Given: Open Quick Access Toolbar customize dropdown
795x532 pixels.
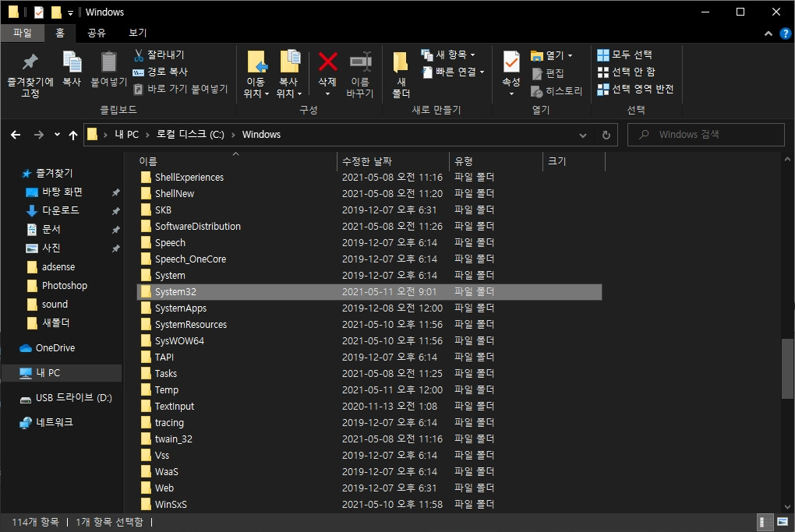Looking at the screenshot, I should 70,12.
